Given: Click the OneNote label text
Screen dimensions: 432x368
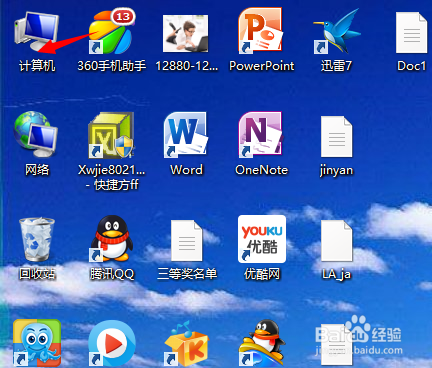Looking at the screenshot, I should [x=262, y=170].
